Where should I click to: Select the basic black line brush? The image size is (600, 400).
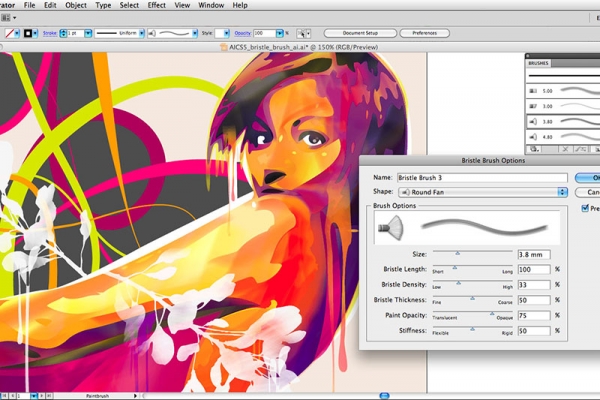coord(563,76)
